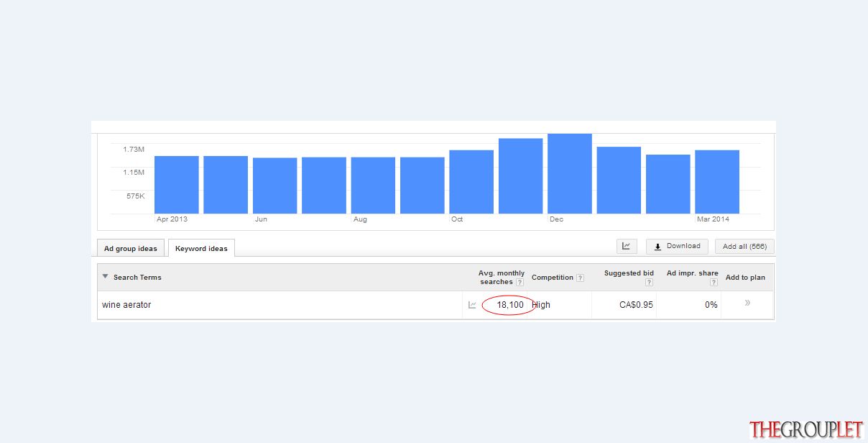Download the keyword ideas
Image resolution: width=868 pixels, height=443 pixels.
click(677, 246)
